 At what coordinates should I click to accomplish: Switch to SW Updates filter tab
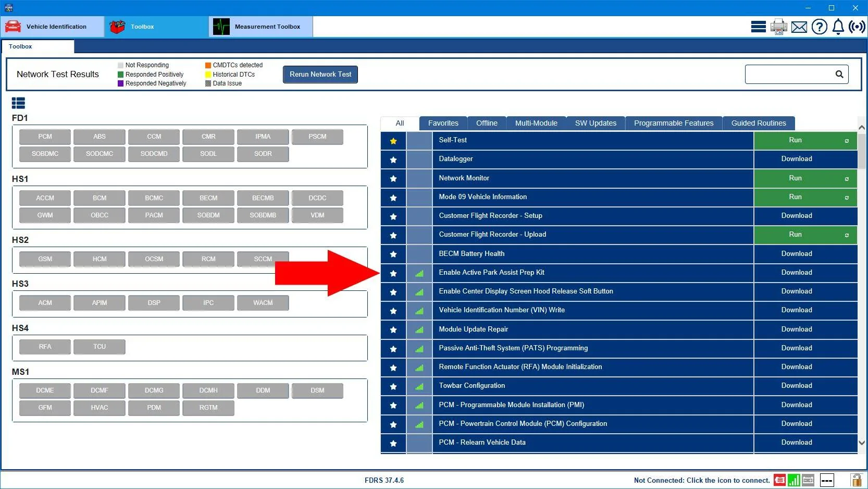596,123
